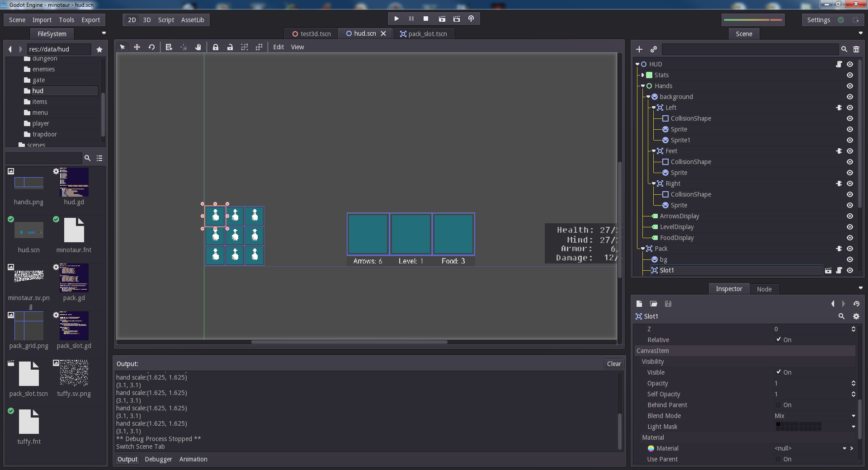Uncheck Relative for Slot1
This screenshot has width=868, height=470.
click(779, 340)
